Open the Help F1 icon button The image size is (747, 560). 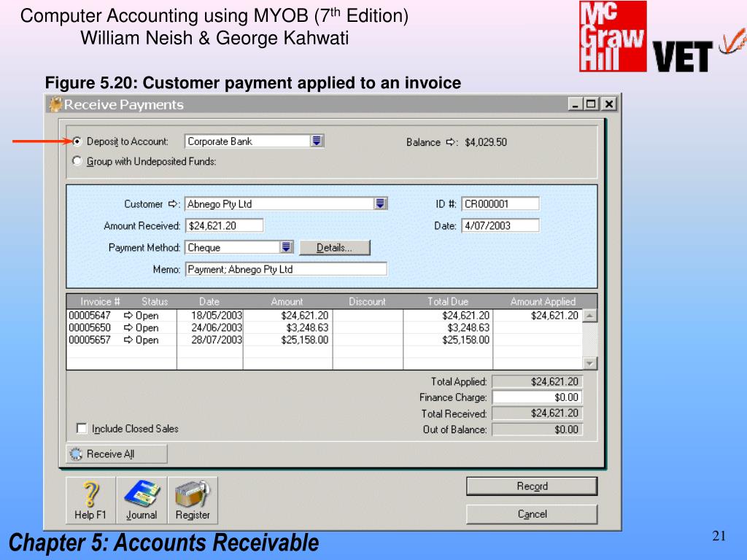point(90,499)
